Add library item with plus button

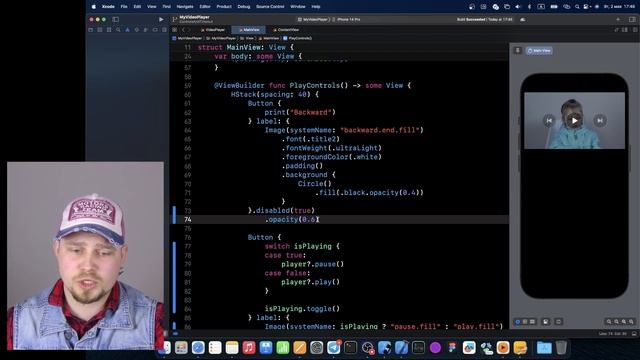click(618, 19)
